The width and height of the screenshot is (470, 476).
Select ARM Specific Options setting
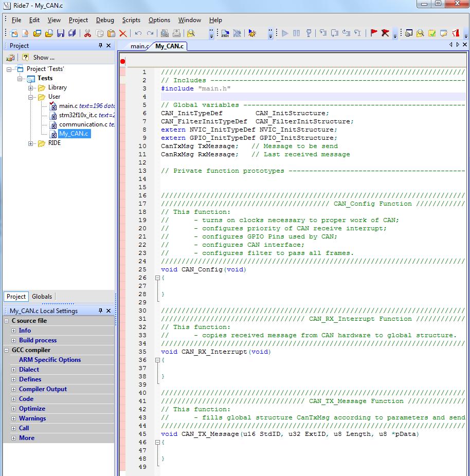tap(50, 360)
